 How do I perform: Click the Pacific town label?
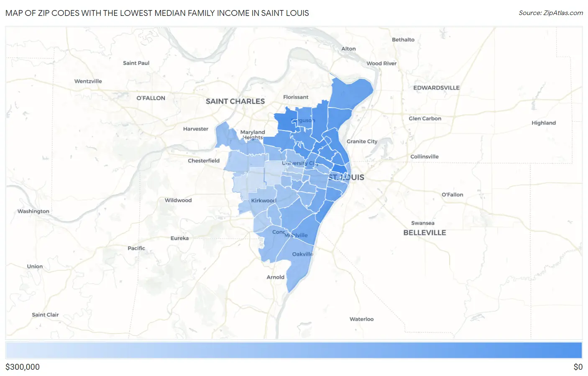(x=136, y=248)
